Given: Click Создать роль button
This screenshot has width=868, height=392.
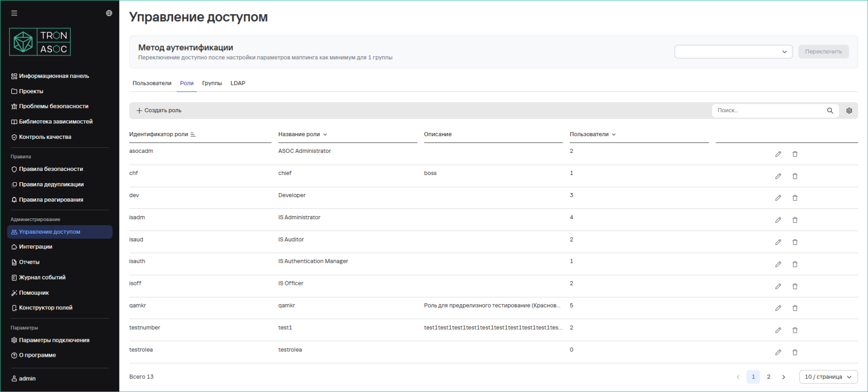Looking at the screenshot, I should (159, 111).
